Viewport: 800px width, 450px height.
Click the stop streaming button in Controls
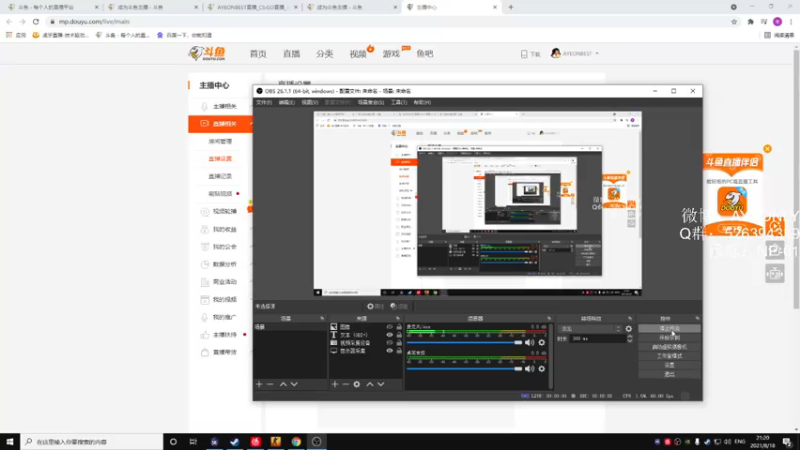tap(669, 329)
